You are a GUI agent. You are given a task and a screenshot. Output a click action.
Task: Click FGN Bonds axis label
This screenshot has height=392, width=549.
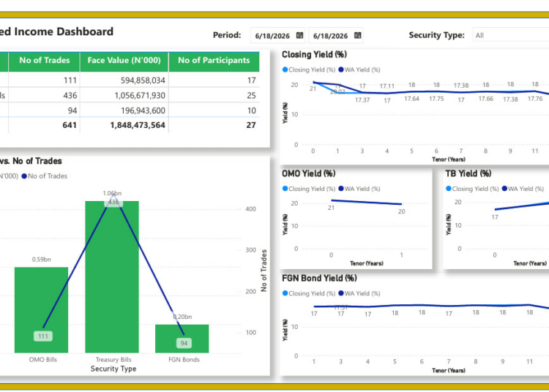(184, 360)
